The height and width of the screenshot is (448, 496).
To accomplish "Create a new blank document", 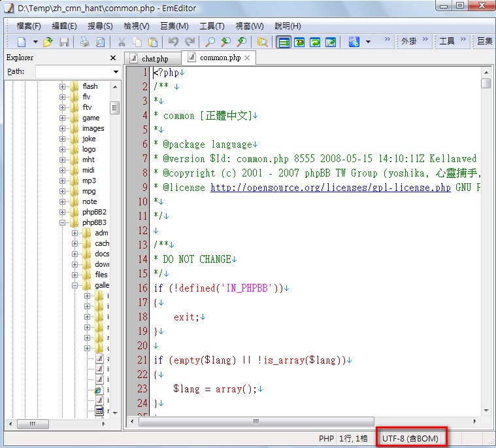I will pos(22,42).
